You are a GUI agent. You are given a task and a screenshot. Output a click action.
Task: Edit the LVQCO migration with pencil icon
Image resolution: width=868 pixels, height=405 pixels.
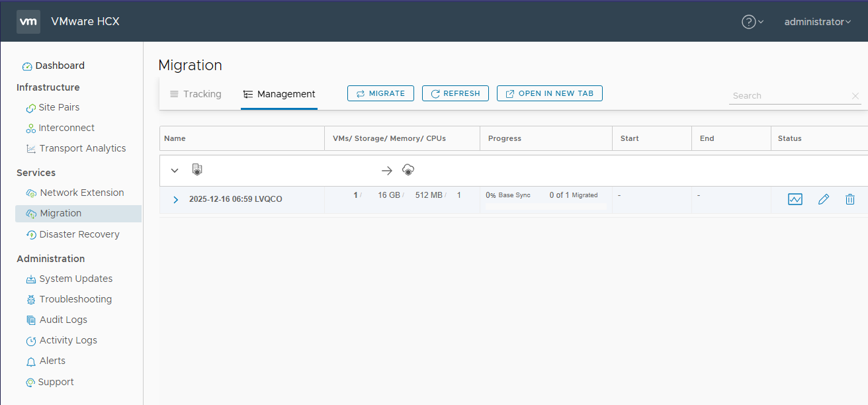(x=824, y=199)
